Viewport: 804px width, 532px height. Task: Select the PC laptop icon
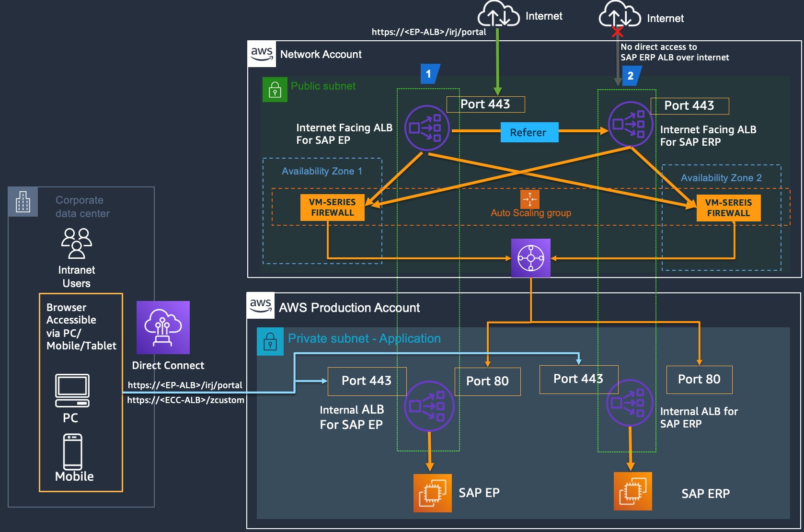tap(72, 391)
